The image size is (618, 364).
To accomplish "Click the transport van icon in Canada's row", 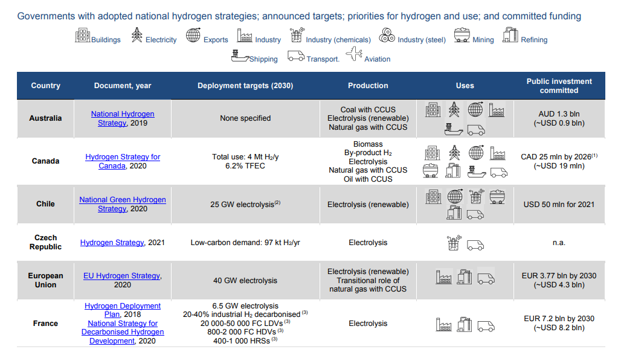I will (x=499, y=172).
